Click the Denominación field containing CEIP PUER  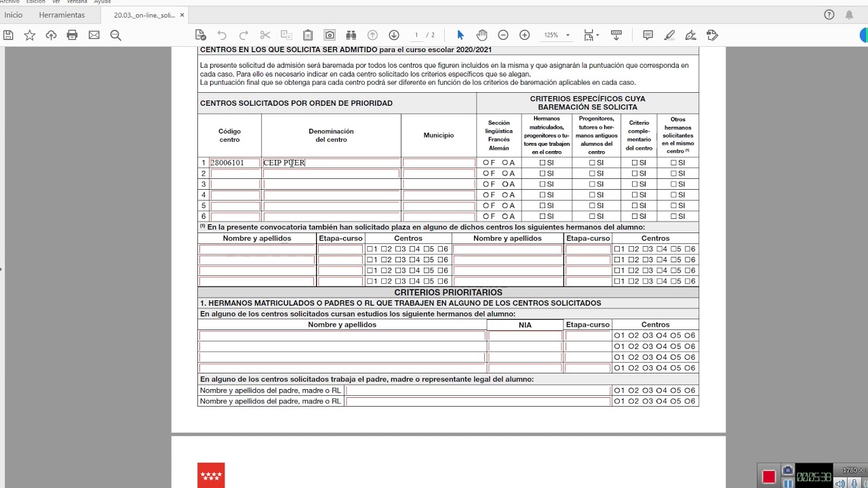[331, 163]
